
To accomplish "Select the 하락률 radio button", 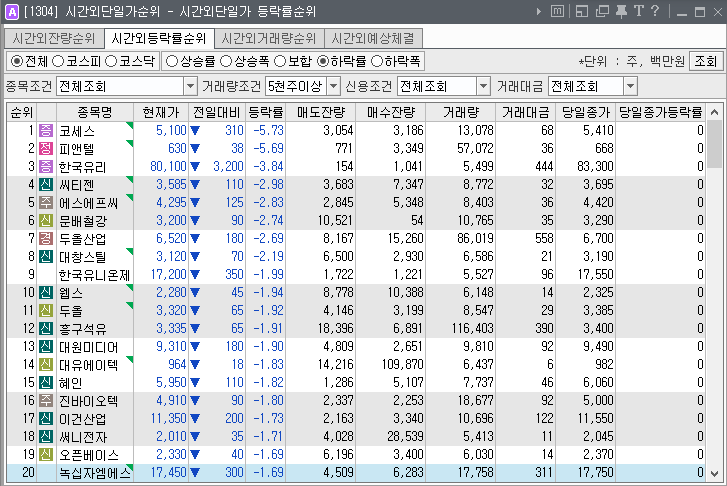I will [x=323, y=61].
